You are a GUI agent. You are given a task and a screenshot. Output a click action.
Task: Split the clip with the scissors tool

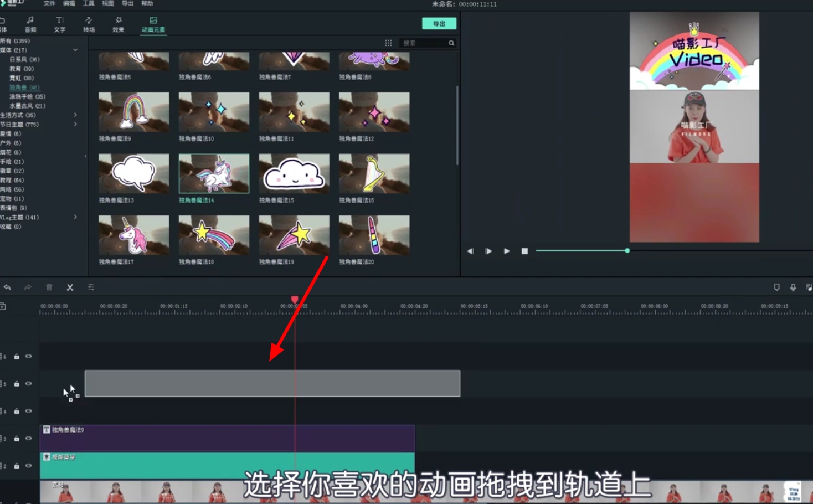pos(70,287)
